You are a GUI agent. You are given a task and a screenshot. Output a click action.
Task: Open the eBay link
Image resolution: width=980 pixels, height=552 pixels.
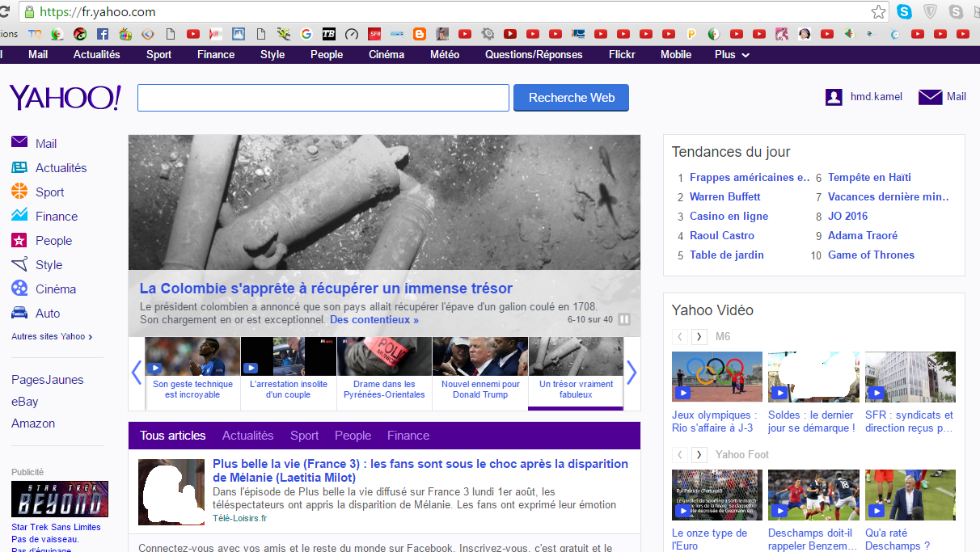coord(25,402)
